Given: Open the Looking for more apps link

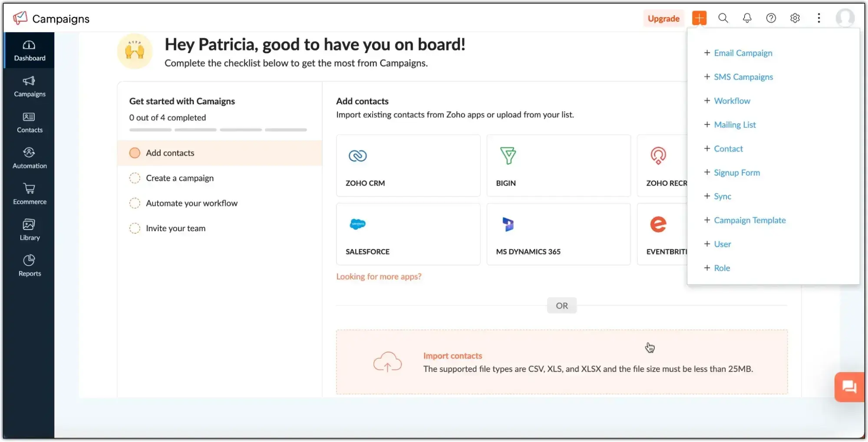Looking at the screenshot, I should (x=378, y=276).
